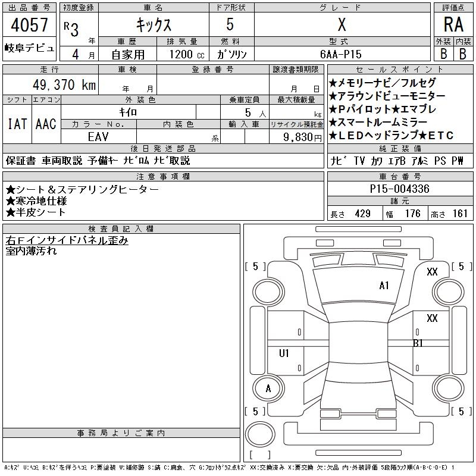Screen dimensions: 476x476
Task: Click first registration year R3
Action: [71, 29]
